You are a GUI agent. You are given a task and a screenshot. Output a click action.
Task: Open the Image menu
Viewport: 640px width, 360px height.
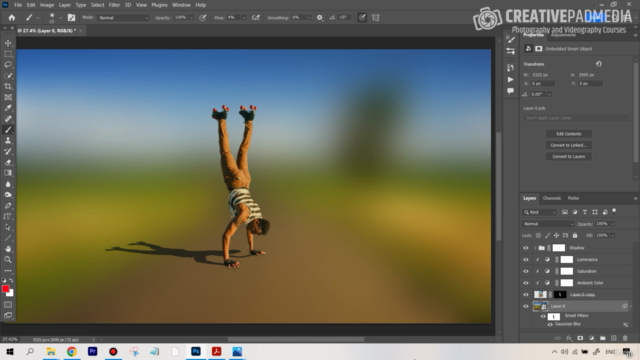click(x=47, y=5)
